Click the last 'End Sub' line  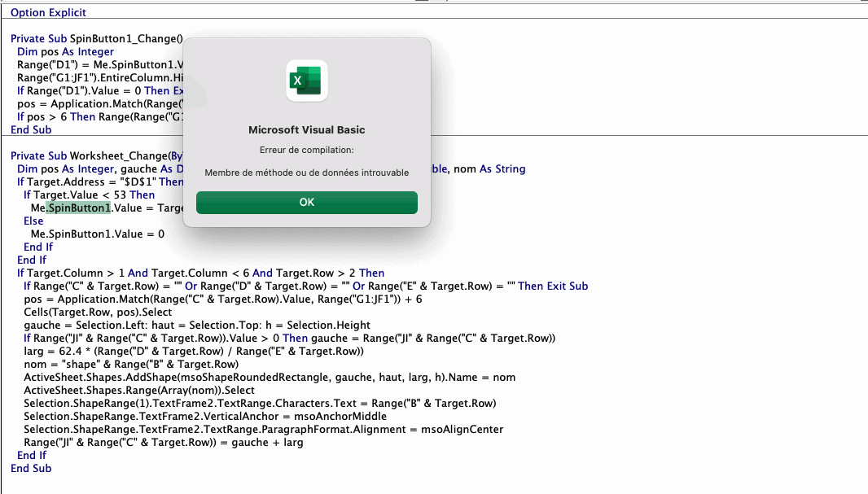pos(31,468)
